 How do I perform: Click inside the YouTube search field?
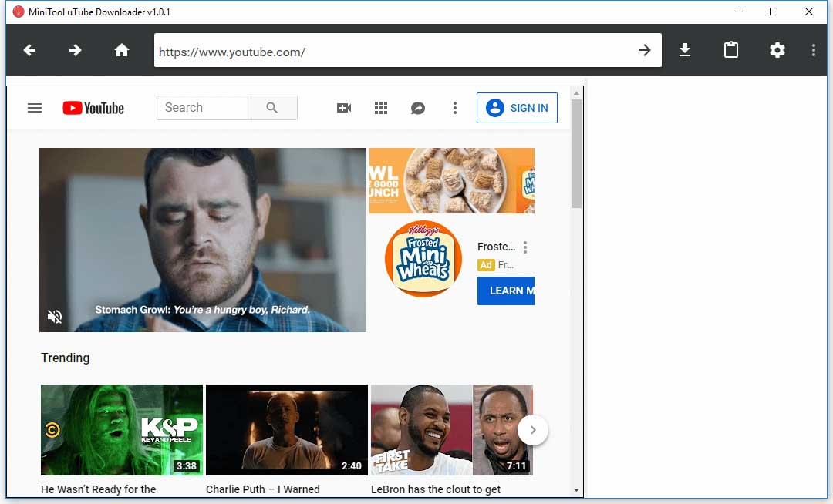tap(202, 107)
